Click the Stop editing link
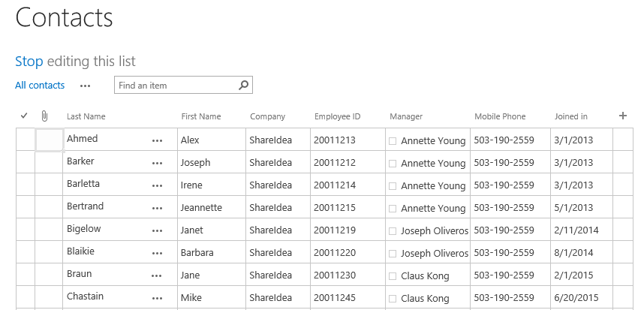Viewport: 644px width, 310px height. tap(29, 62)
